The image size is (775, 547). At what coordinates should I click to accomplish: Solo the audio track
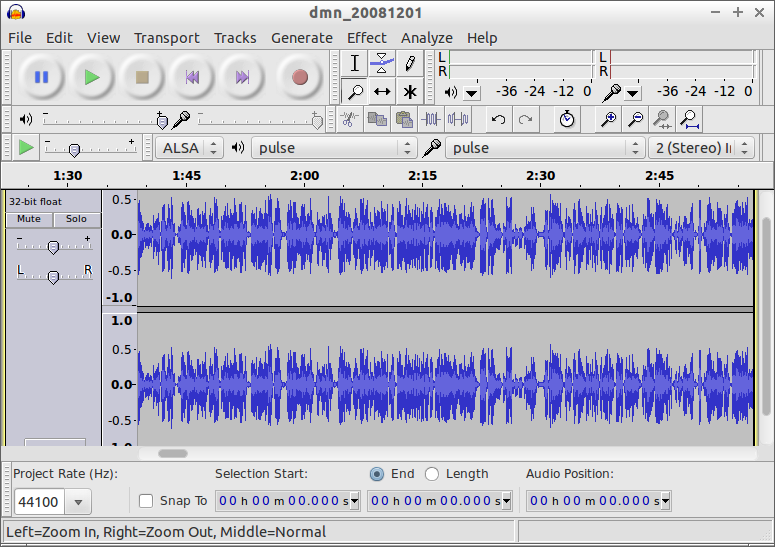[76, 219]
